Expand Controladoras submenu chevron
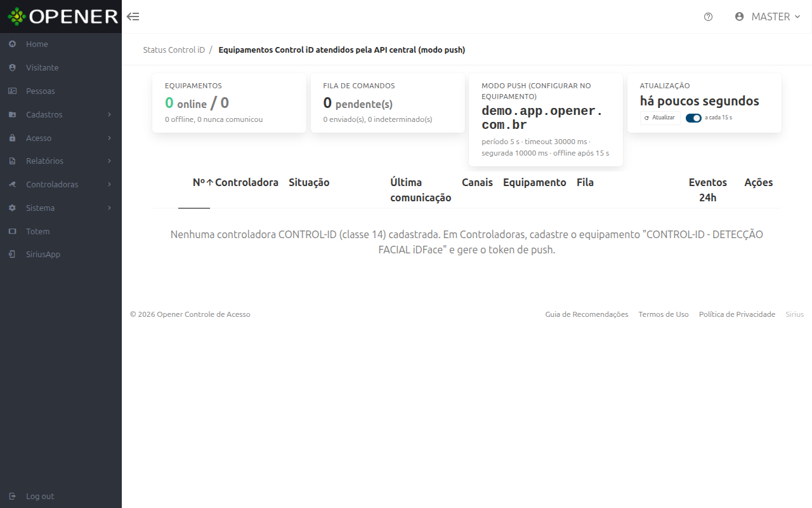Image resolution: width=812 pixels, height=508 pixels. pyautogui.click(x=110, y=184)
